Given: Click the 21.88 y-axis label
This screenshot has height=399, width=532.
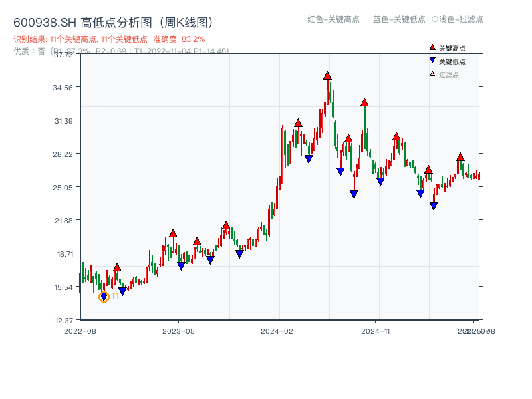Looking at the screenshot, I should tap(64, 221).
